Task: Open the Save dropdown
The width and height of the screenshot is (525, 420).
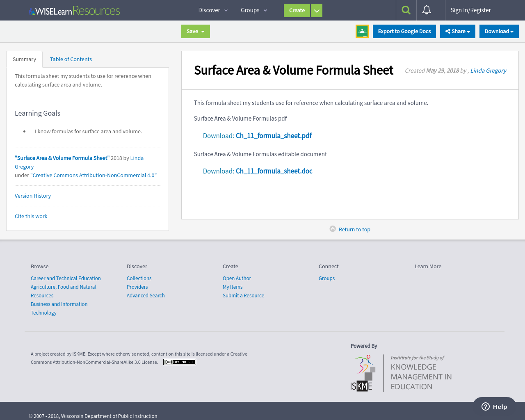Action: point(196,31)
